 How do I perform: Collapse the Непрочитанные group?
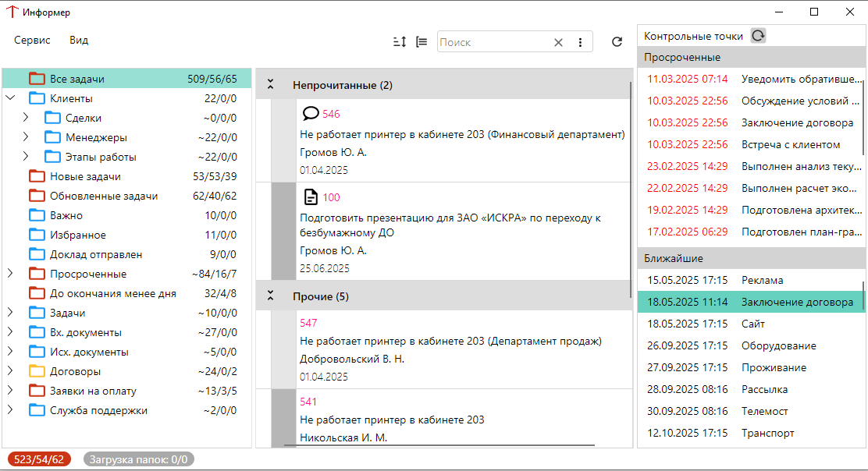tap(269, 85)
